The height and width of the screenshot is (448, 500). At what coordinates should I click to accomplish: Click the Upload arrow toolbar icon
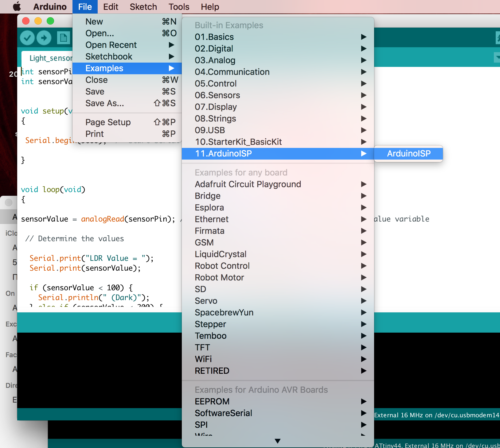(x=44, y=38)
